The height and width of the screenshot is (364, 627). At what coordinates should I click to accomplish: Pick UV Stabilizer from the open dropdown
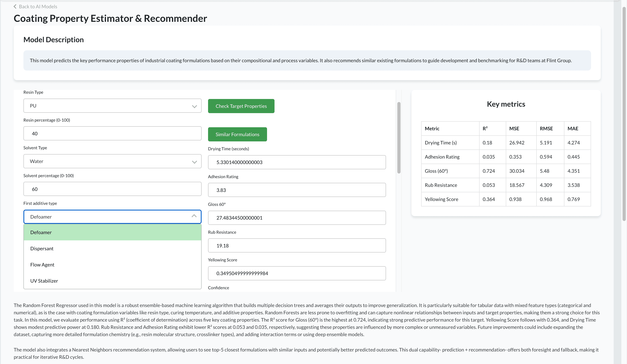[x=44, y=281]
